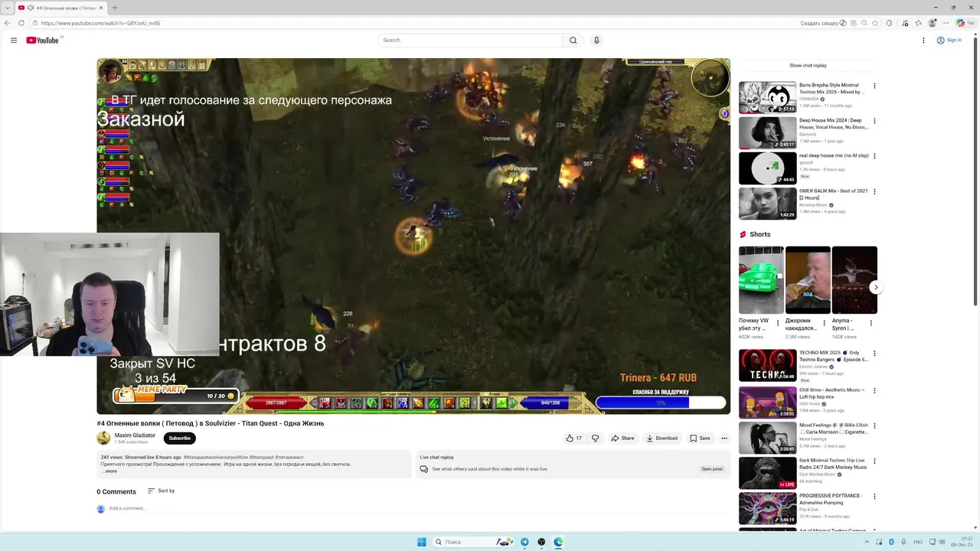Show hidden tray icons chevron
Viewport: 980px width, 551px height.
(x=867, y=542)
